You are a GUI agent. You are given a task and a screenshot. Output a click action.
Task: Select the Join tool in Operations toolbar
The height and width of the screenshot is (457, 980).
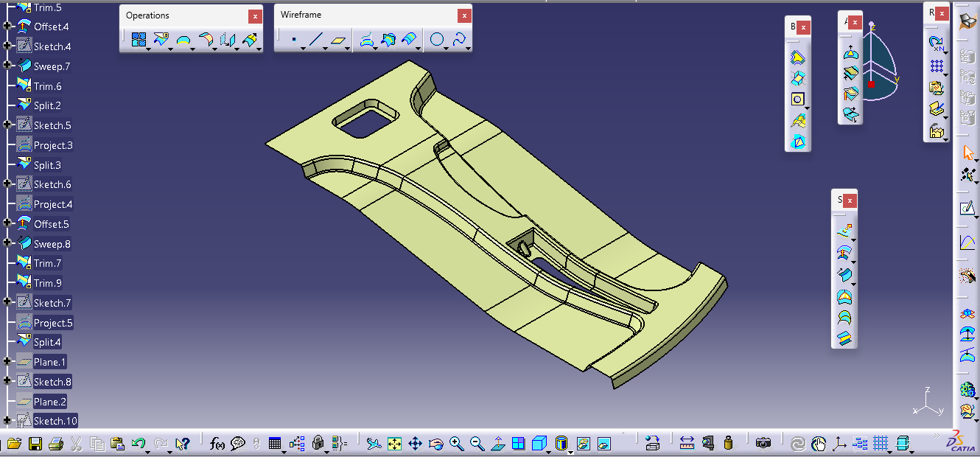[x=138, y=40]
